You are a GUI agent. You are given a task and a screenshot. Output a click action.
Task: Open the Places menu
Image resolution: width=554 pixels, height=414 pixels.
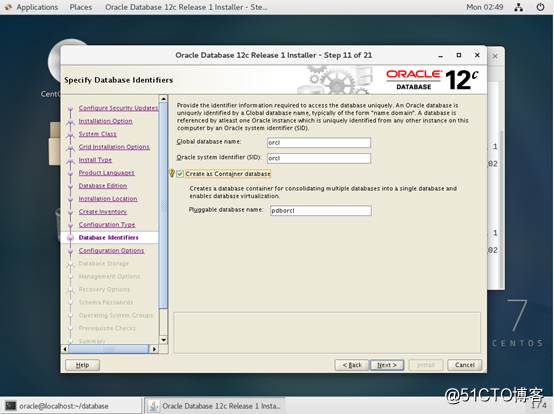[x=81, y=7]
